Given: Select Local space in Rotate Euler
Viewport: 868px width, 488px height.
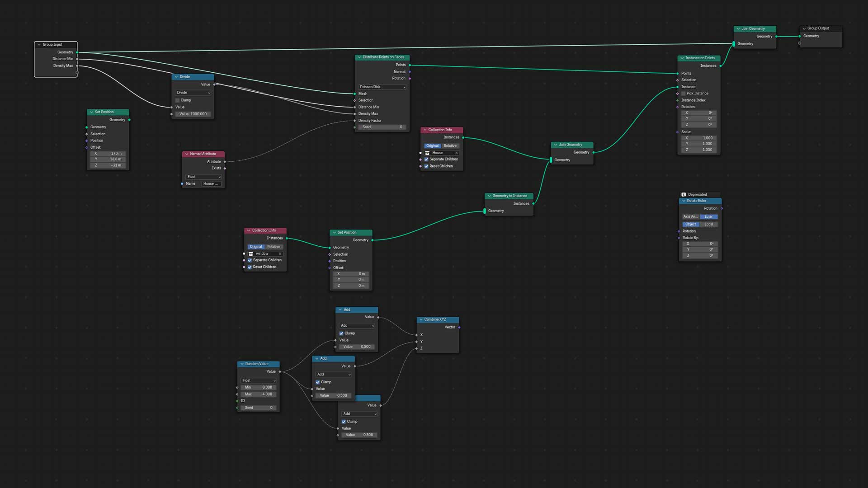Looking at the screenshot, I should 708,225.
